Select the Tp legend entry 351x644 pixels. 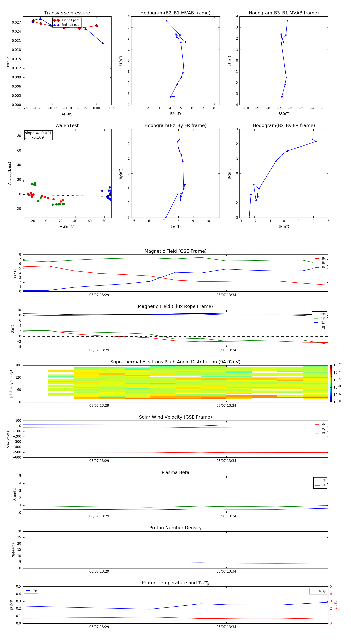(31, 591)
